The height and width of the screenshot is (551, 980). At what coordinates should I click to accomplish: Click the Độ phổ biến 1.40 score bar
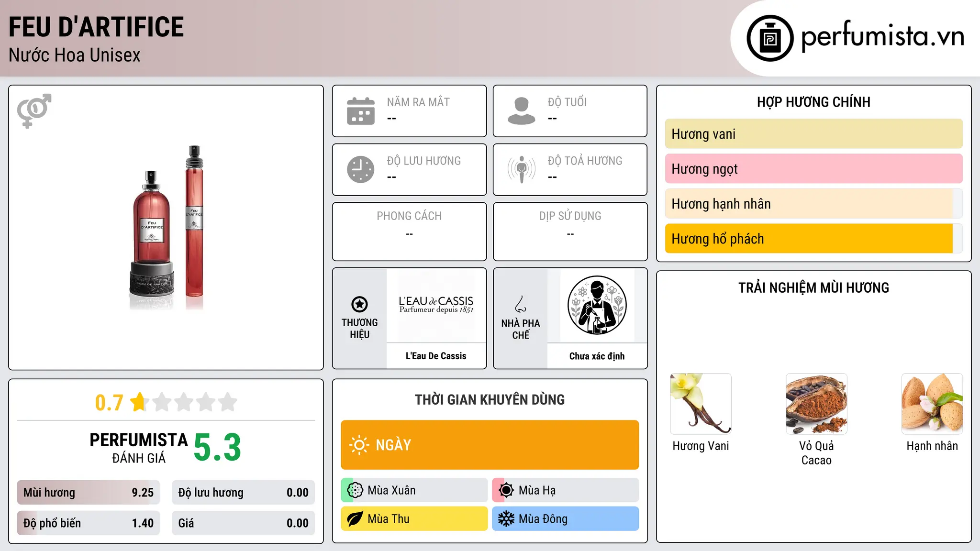[89, 523]
